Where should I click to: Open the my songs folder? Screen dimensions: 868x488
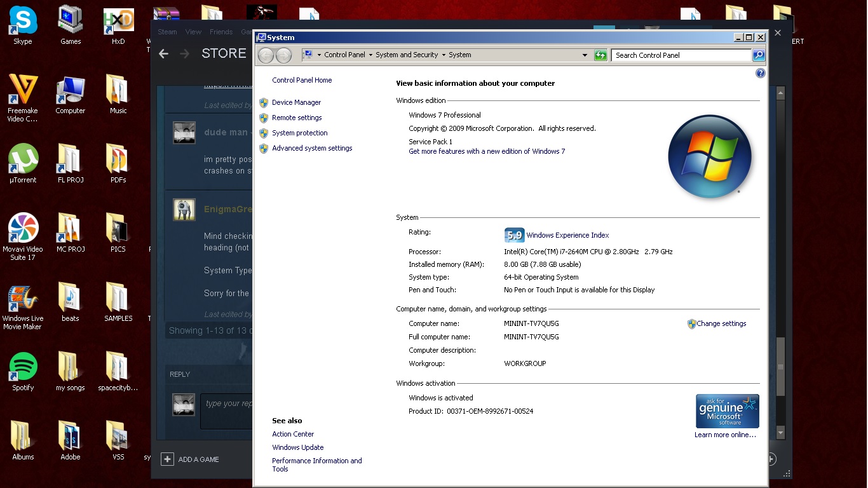point(71,372)
